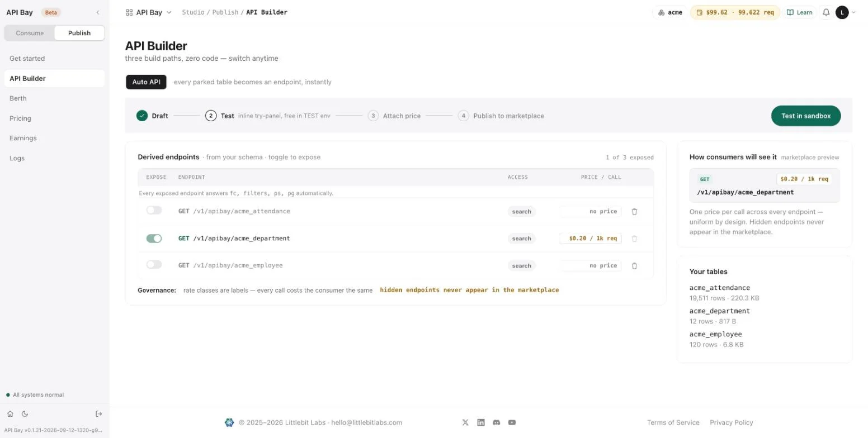
Task: Edit the $0.20 / 1k req price field
Action: pos(591,239)
